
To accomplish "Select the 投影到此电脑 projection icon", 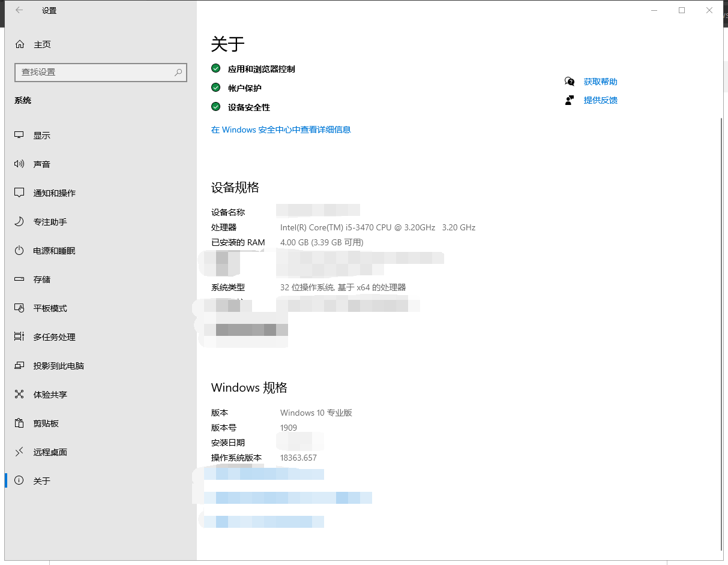I will click(x=19, y=366).
